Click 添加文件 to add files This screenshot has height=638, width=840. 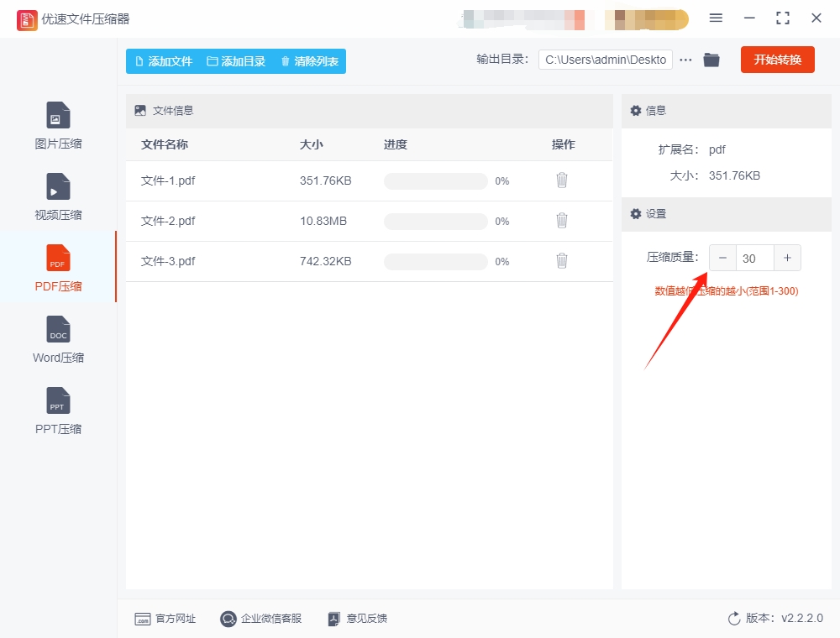[164, 61]
